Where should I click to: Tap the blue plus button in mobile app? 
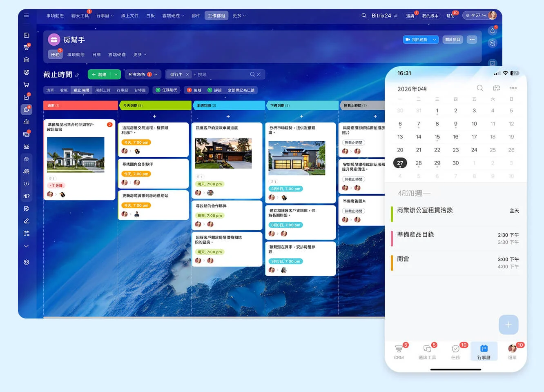pyautogui.click(x=508, y=325)
